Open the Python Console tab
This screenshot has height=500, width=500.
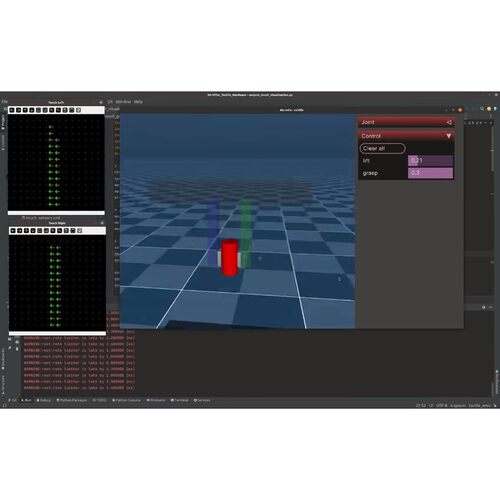point(127,400)
